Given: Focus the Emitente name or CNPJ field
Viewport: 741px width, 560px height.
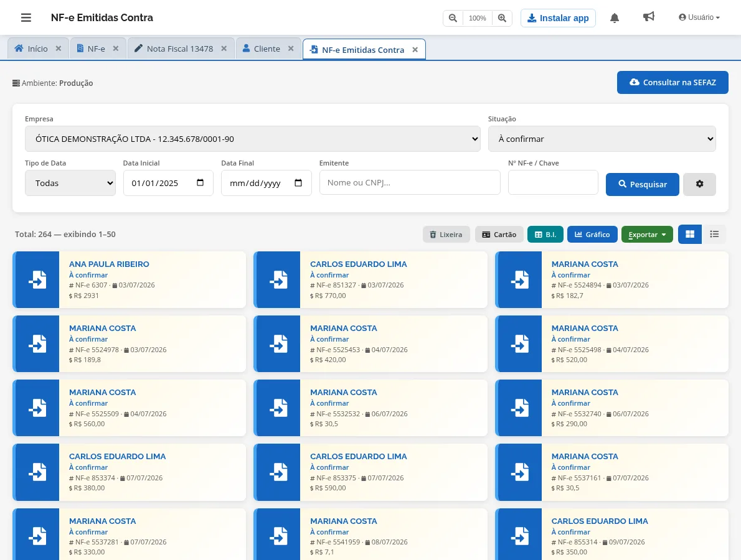Looking at the screenshot, I should 410,183.
